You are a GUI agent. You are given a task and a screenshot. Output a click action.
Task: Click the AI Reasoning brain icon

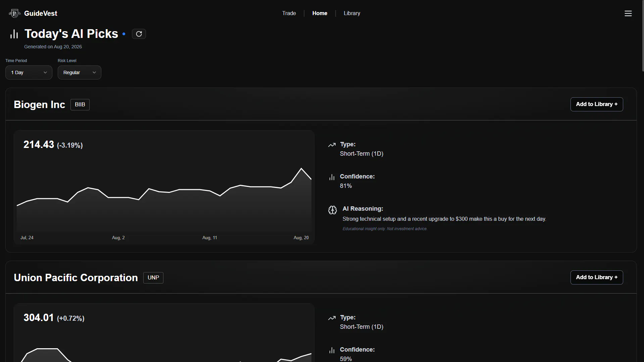coord(332,210)
